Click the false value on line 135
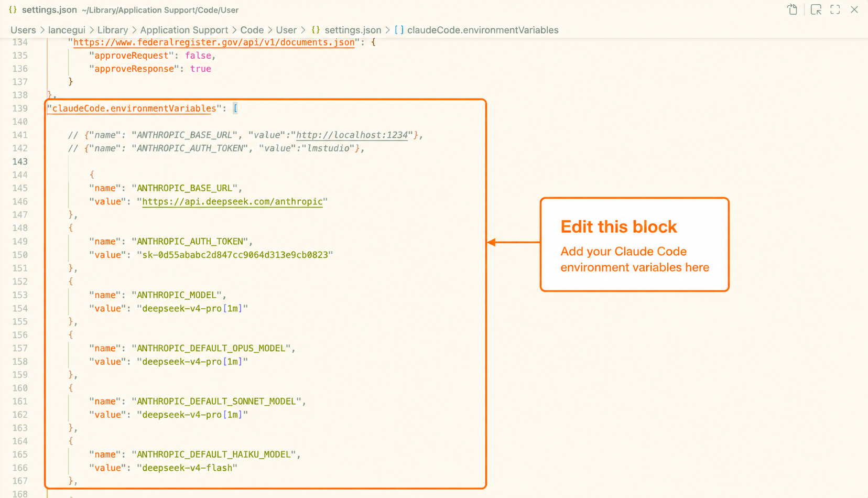The image size is (868, 498). coord(198,56)
